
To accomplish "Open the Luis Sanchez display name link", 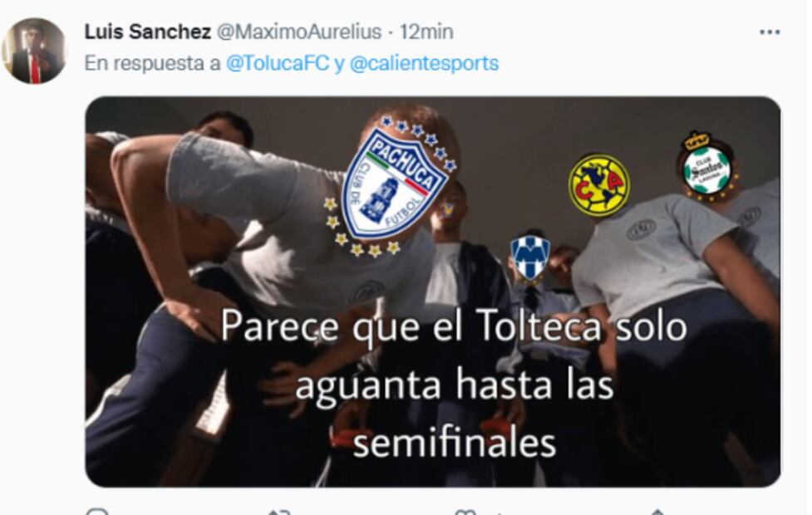I will point(148,32).
